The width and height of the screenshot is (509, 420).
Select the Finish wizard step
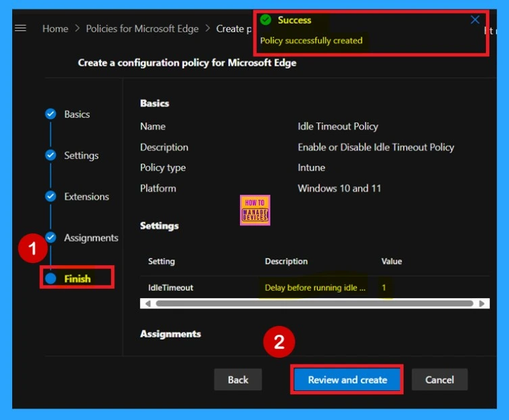pos(77,279)
